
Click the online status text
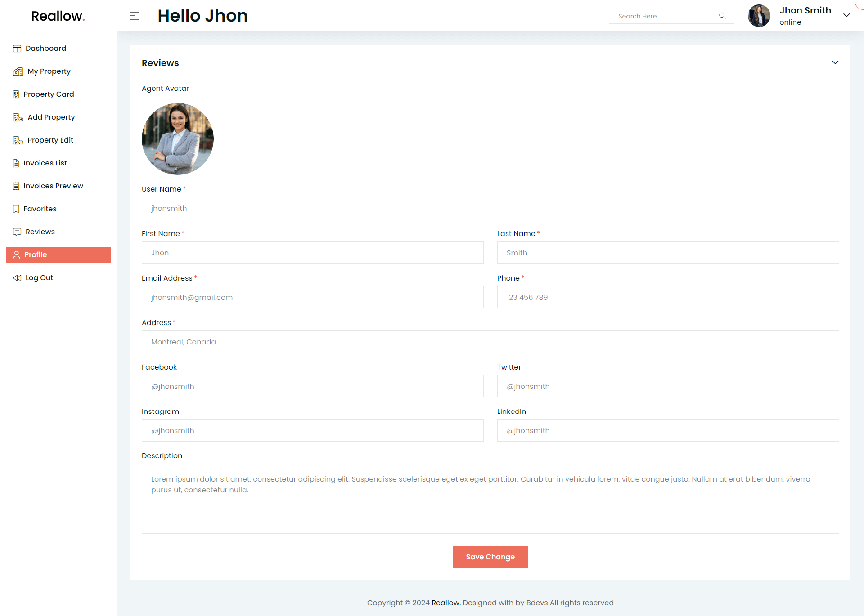790,22
